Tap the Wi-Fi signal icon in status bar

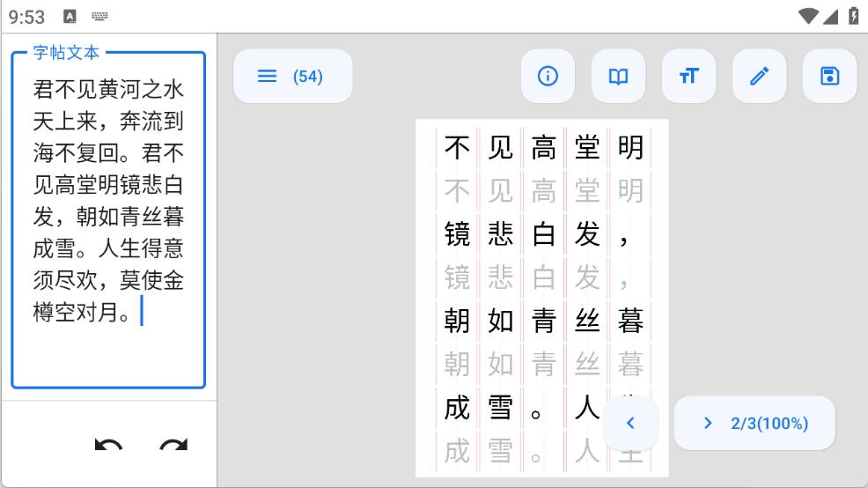[x=807, y=16]
